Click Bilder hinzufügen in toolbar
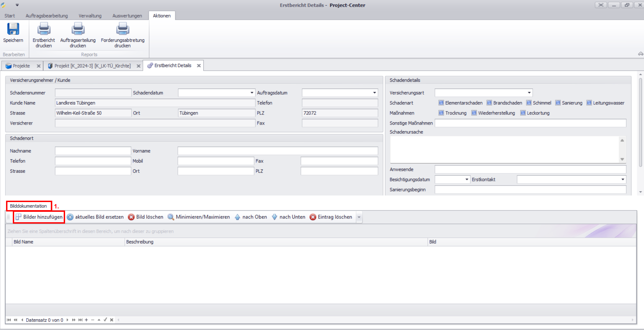This screenshot has height=330, width=644. click(x=39, y=217)
